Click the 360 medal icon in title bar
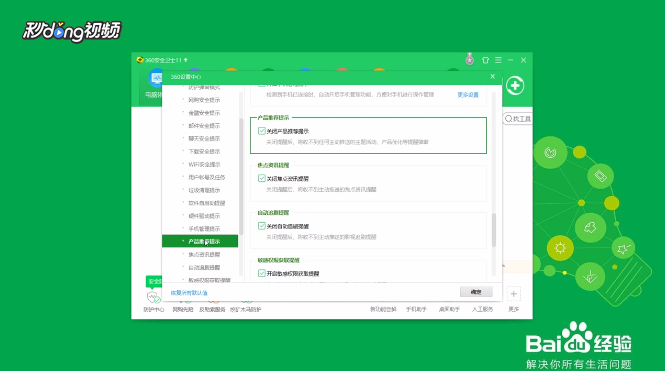 469,59
